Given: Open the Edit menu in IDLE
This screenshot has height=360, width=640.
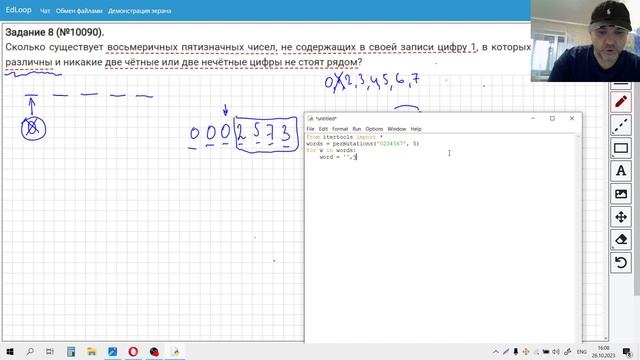Looking at the screenshot, I should point(323,129).
